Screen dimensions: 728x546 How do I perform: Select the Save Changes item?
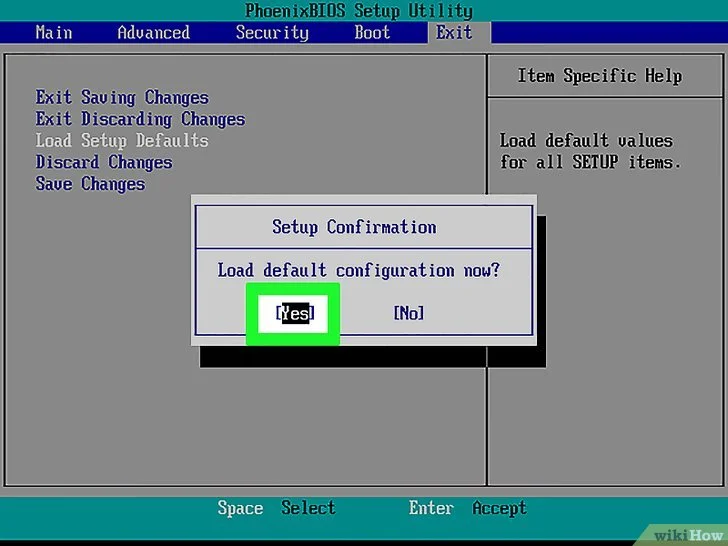click(90, 184)
